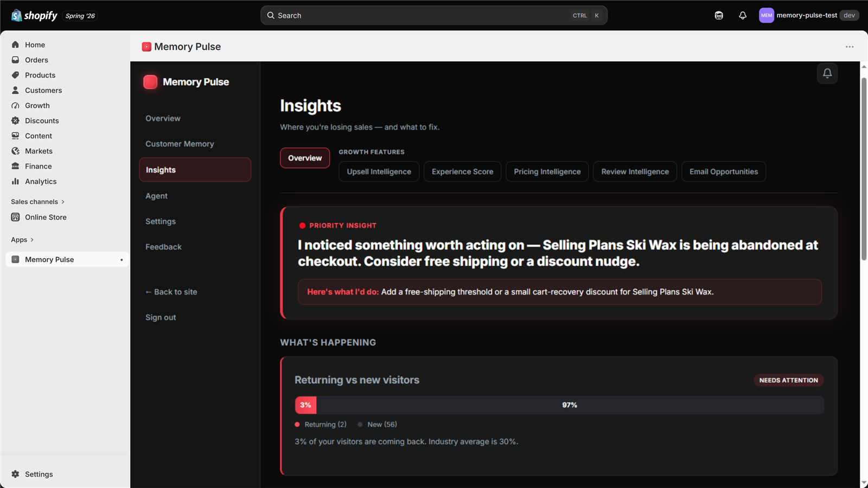
Task: Click the Memory Pulse notification bell
Action: (x=827, y=73)
